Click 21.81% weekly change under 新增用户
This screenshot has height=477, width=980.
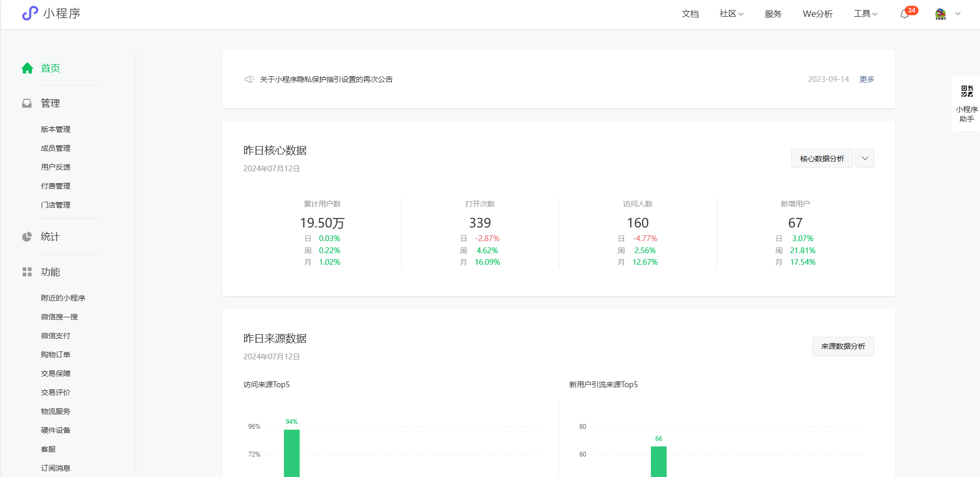(803, 251)
